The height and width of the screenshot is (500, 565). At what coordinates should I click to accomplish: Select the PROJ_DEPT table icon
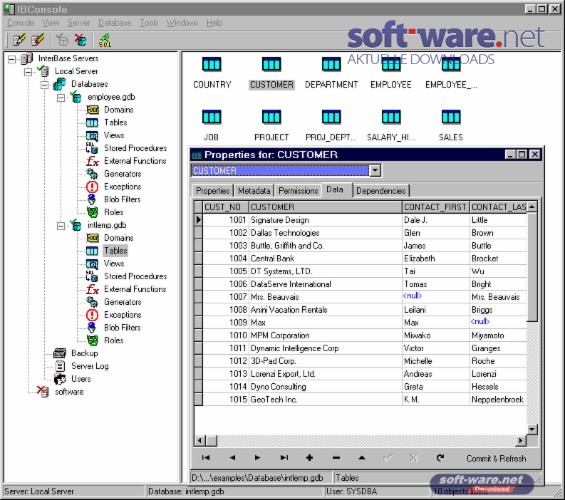pyautogui.click(x=331, y=117)
